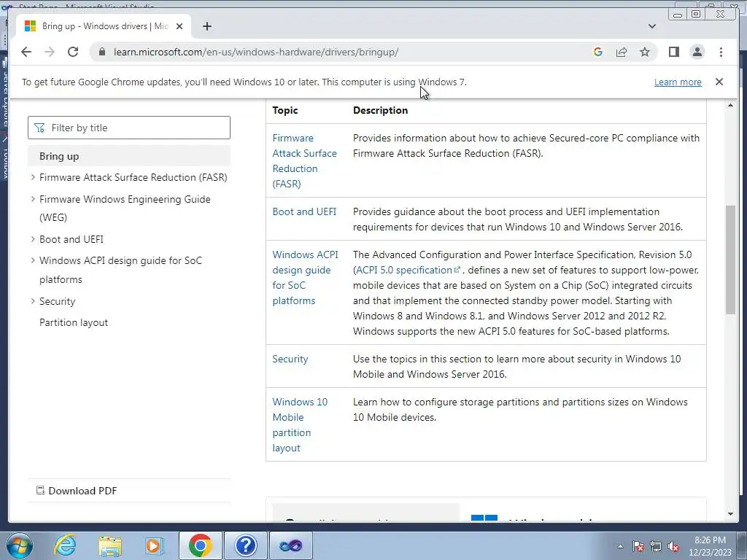Viewport: 747px width, 560px height.
Task: Open Firmware Attack Surface Reduction sidebar entry
Action: click(x=133, y=177)
